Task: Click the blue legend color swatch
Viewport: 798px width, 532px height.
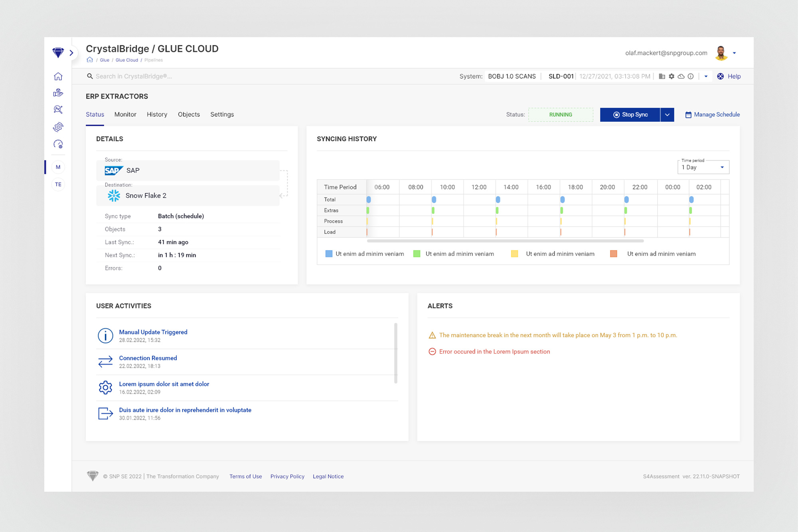Action: (x=329, y=254)
